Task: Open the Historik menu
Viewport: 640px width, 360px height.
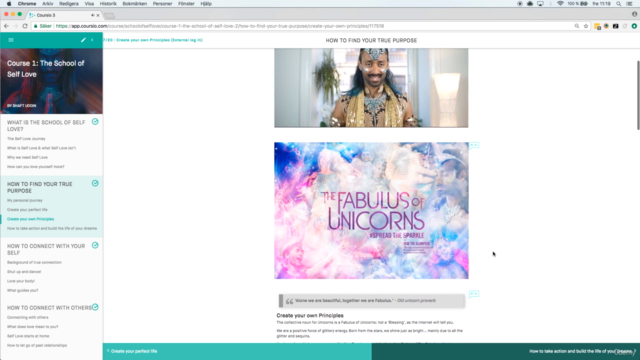Action: click(x=108, y=4)
